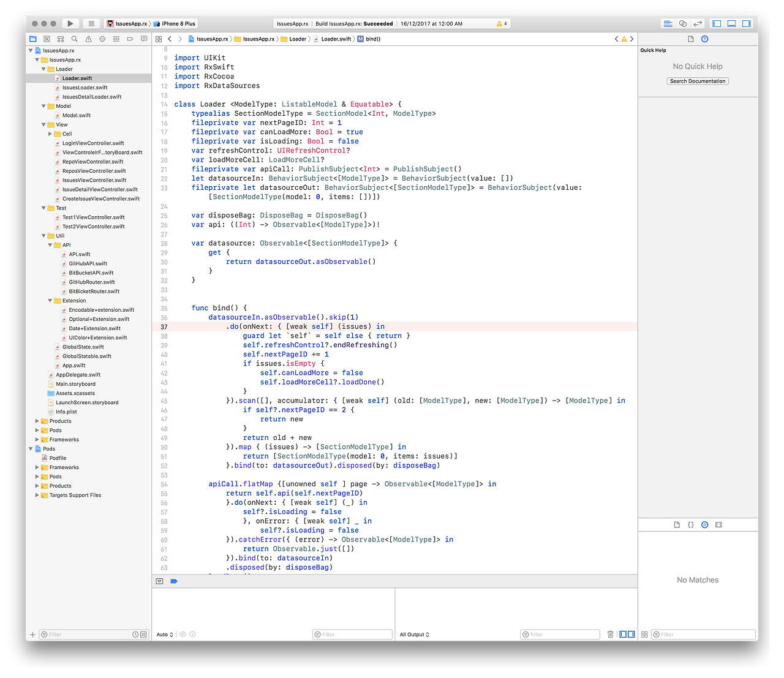This screenshot has height=678, width=784.
Task: Open the Auto variables scope dropdown
Action: pyautogui.click(x=165, y=635)
